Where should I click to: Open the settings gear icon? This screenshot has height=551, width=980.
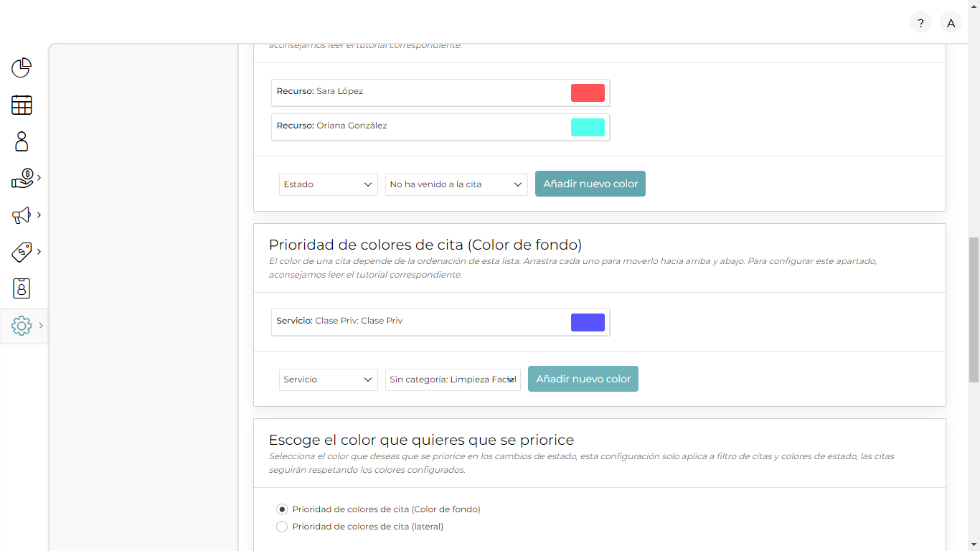point(22,326)
